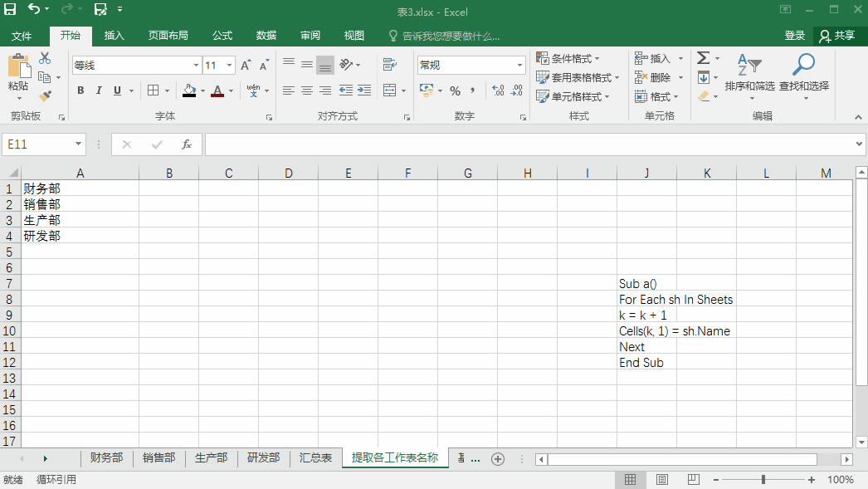Click Decrease Decimal icon
This screenshot has width=868, height=489.
pyautogui.click(x=516, y=90)
